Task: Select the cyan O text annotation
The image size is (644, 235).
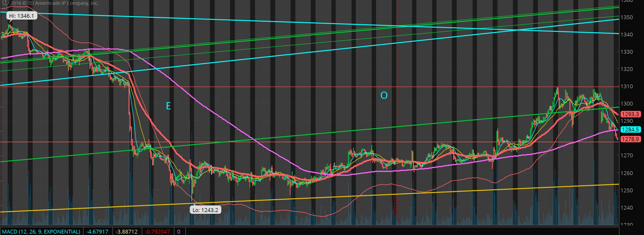Action: click(384, 95)
